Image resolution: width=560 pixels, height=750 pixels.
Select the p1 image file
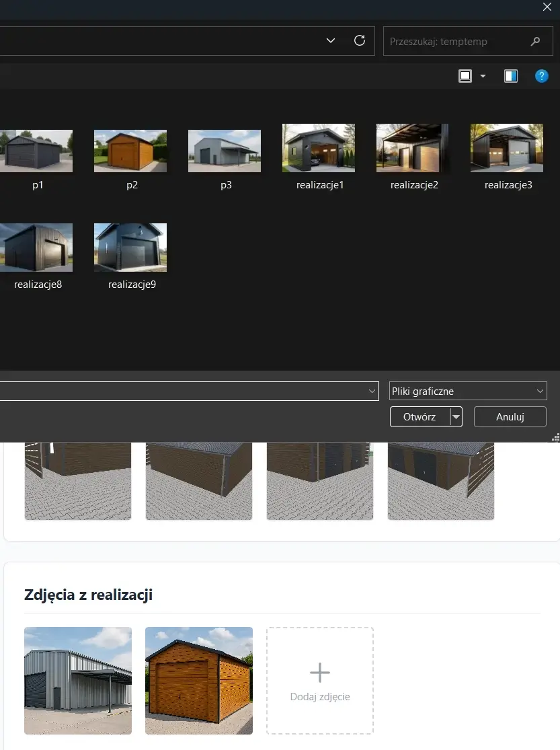[x=36, y=160]
